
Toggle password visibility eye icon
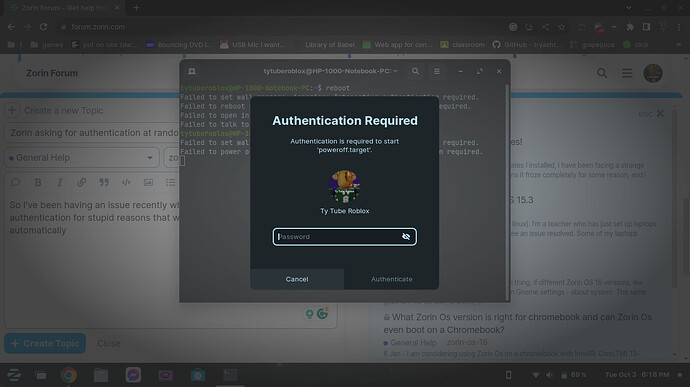coord(406,236)
